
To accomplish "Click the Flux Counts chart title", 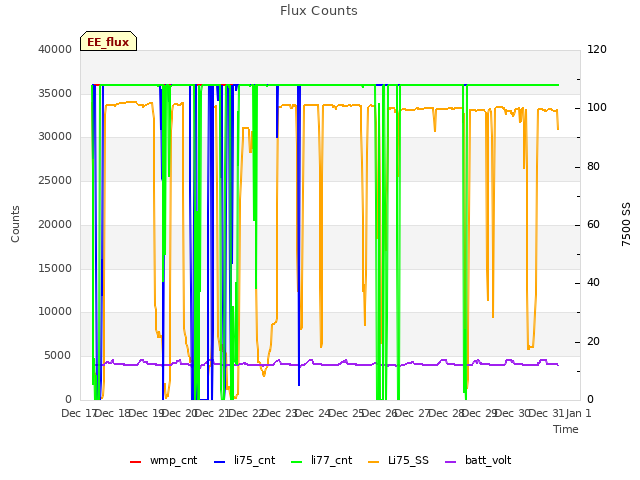I will click(x=319, y=11).
